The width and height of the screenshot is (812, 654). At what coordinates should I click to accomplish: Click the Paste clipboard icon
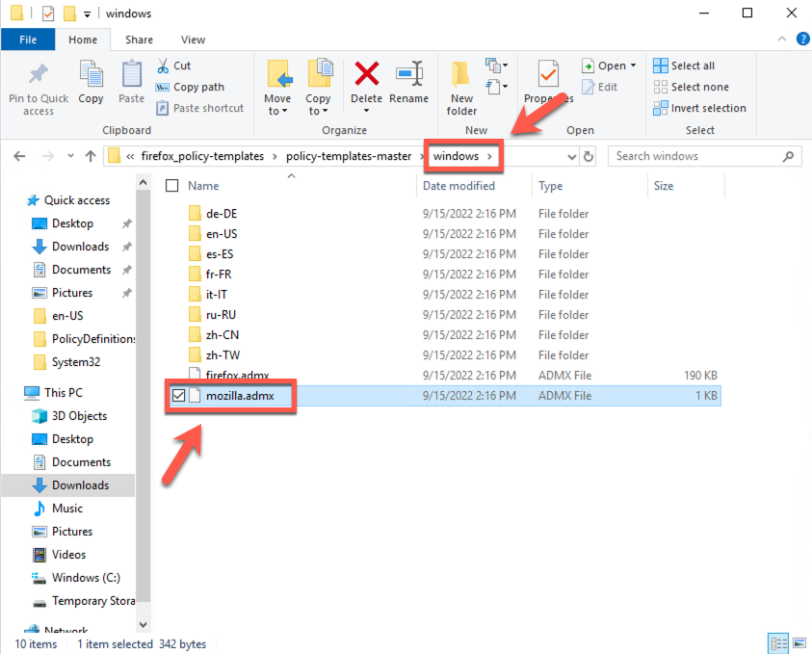coord(132,73)
